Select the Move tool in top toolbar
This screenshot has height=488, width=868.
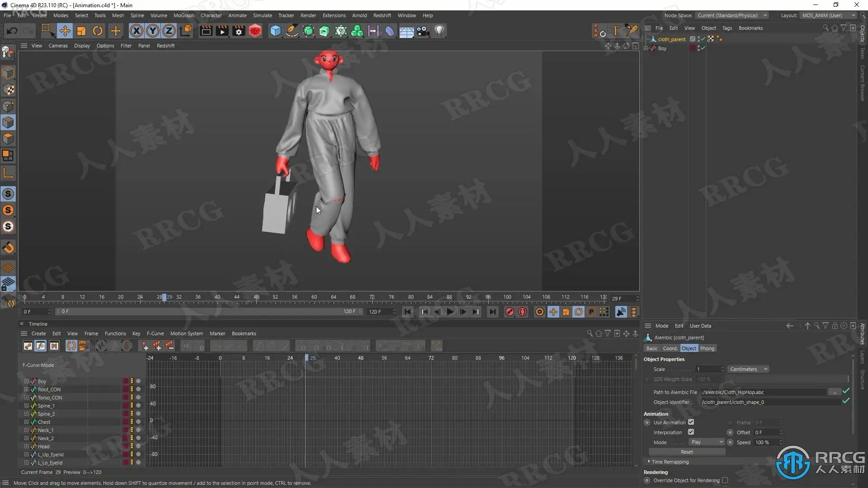[65, 31]
